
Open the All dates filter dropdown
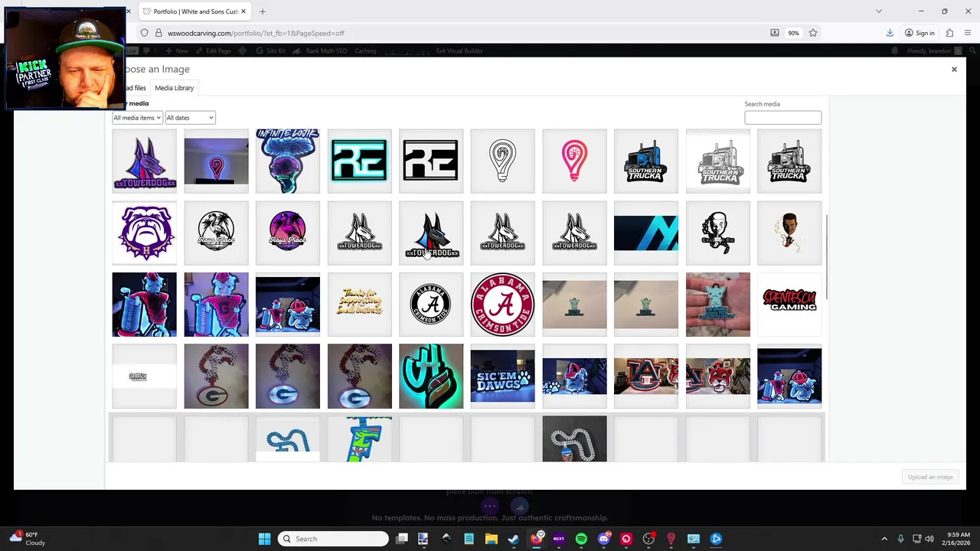click(x=190, y=118)
